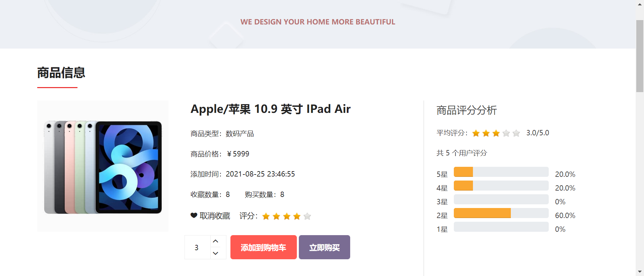The image size is (644, 276).
Task: Click 0% label beside 1星 bar
Action: pyautogui.click(x=560, y=229)
